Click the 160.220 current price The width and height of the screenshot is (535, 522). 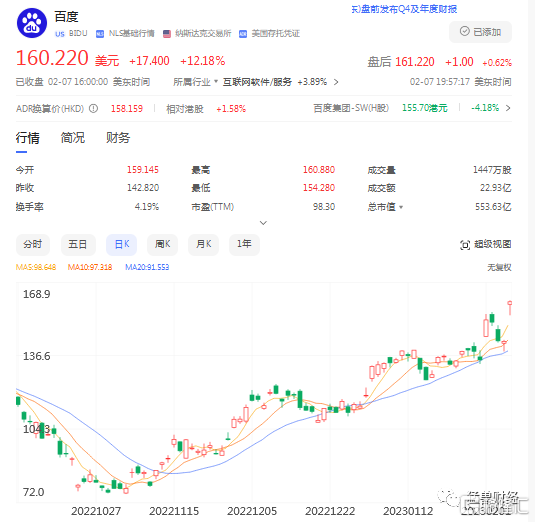click(52, 58)
